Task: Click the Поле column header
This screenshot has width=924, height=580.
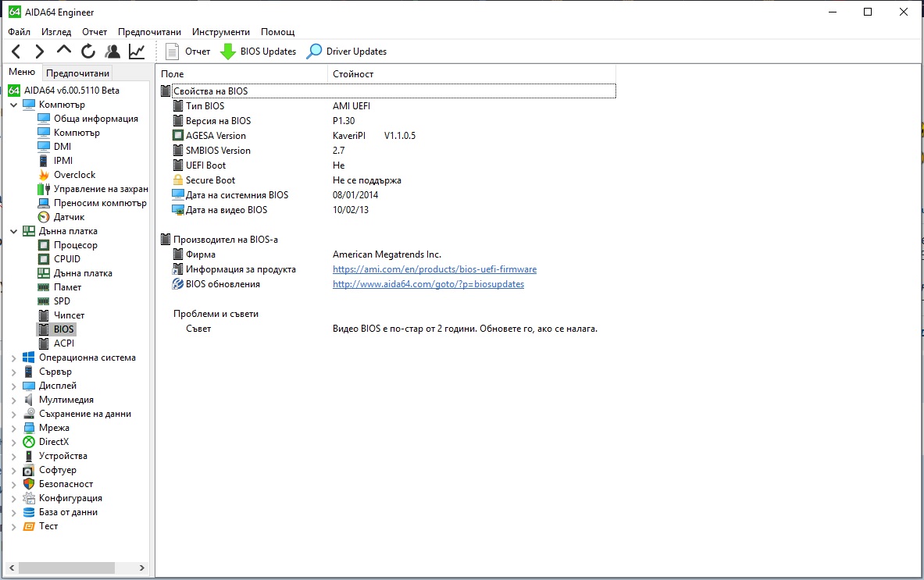Action: point(241,73)
